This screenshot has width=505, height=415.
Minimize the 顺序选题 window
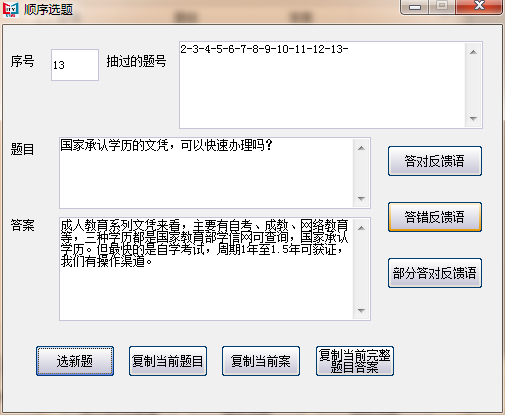(x=415, y=7)
